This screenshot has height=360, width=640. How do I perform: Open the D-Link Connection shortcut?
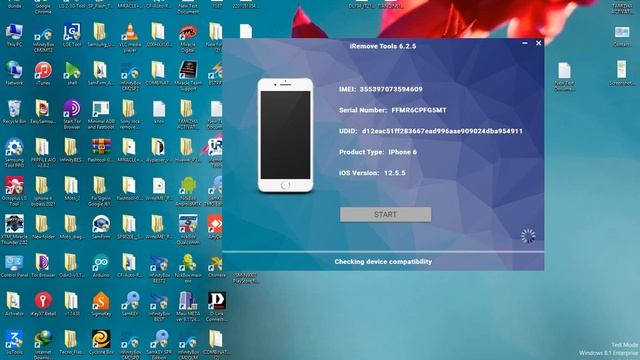[217, 306]
